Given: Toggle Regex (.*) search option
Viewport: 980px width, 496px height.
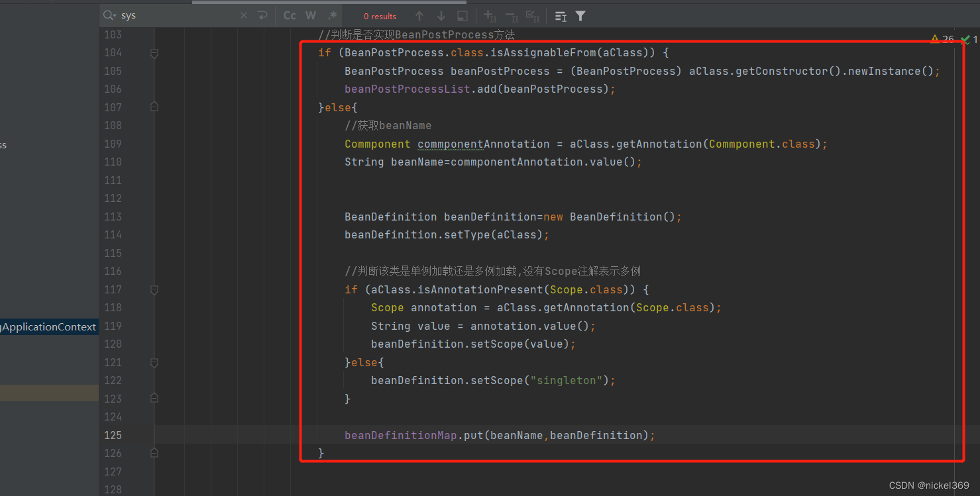Looking at the screenshot, I should pos(332,15).
